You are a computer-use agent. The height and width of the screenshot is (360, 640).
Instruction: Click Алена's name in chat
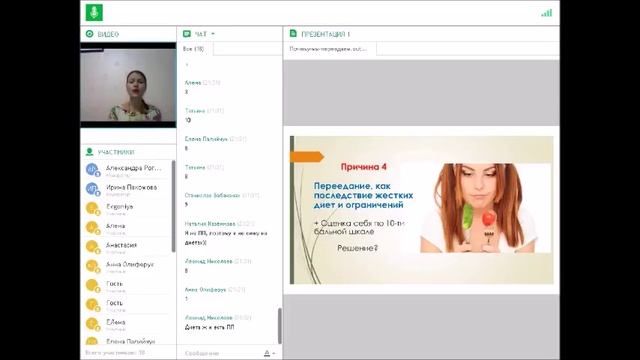(193, 82)
